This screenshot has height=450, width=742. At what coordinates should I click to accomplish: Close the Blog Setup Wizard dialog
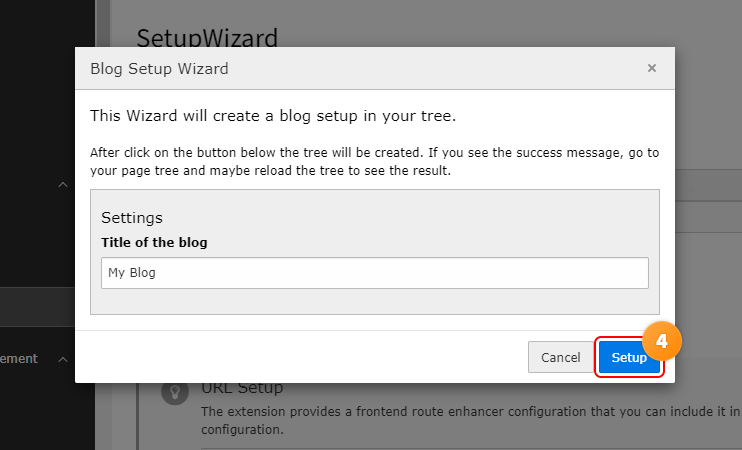652,69
